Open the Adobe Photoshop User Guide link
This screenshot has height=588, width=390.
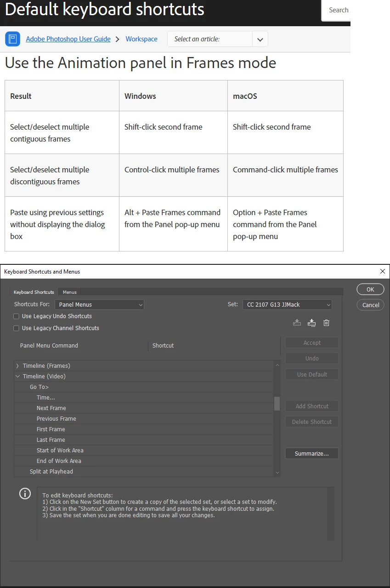[x=68, y=39]
